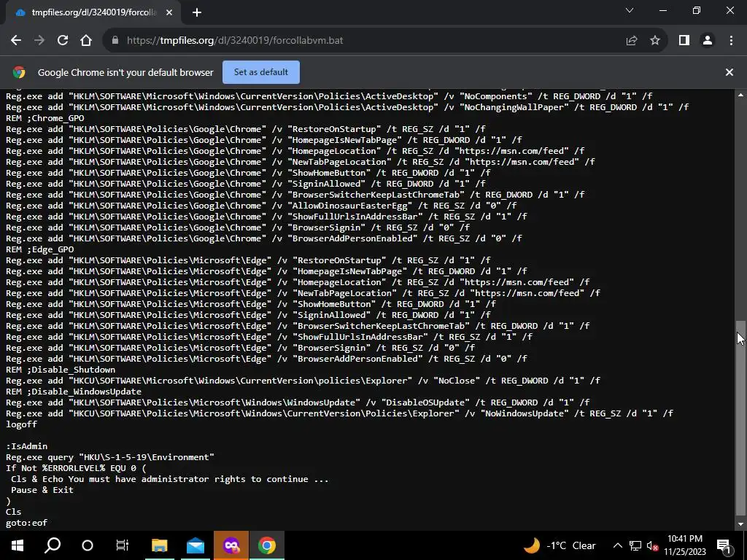Click the ':IsAdmin' label line
Viewport: 747px width, 560px height.
click(x=27, y=446)
